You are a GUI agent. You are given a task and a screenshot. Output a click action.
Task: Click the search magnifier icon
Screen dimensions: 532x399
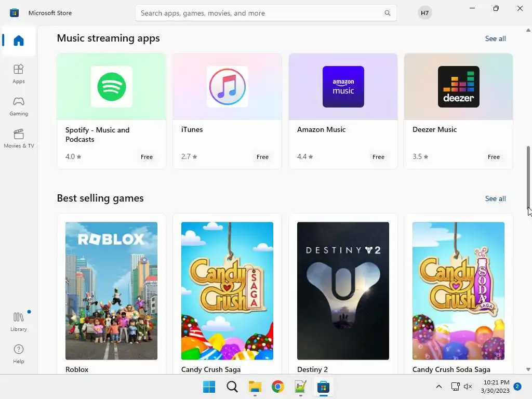(x=387, y=13)
